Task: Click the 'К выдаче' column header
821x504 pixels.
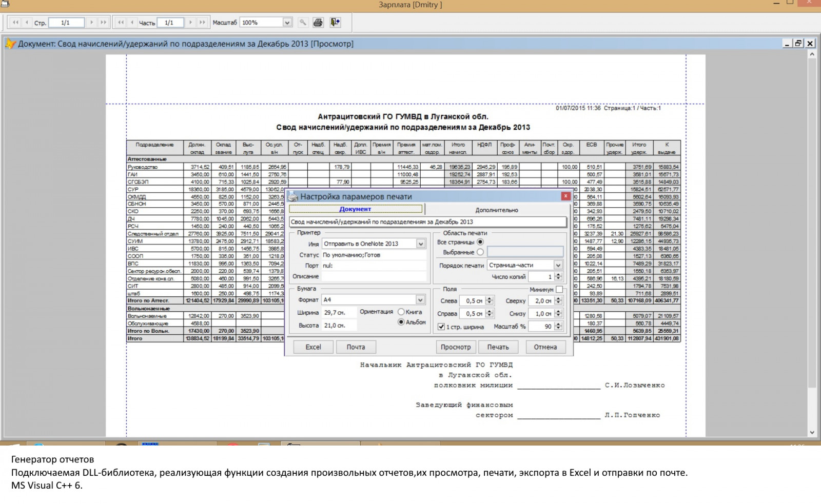Action: pos(667,148)
